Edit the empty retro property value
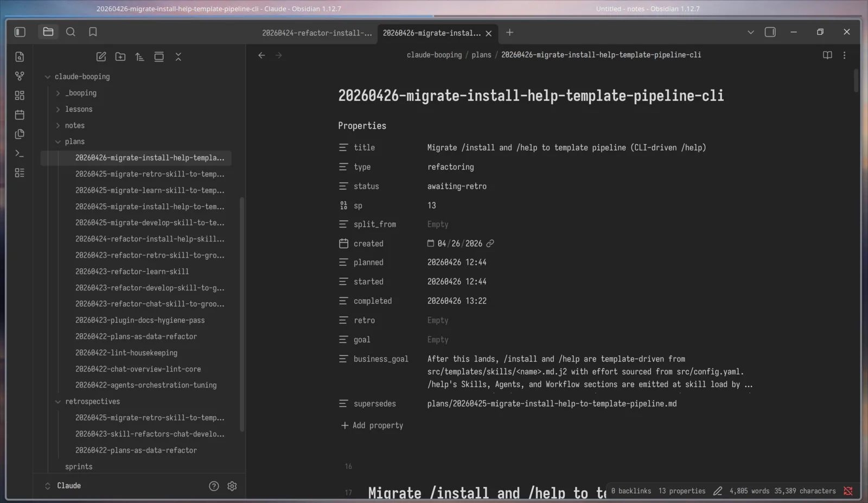The width and height of the screenshot is (868, 503). coord(438,321)
